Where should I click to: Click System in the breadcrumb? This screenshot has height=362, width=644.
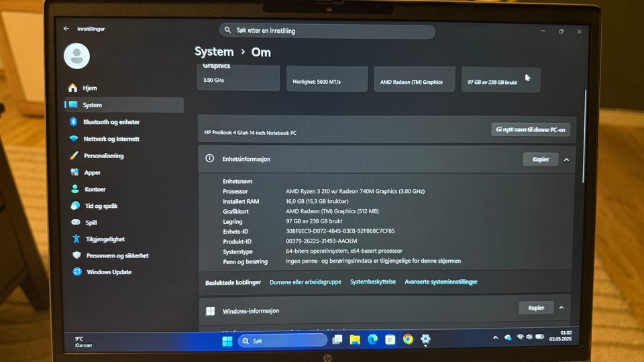pos(214,52)
